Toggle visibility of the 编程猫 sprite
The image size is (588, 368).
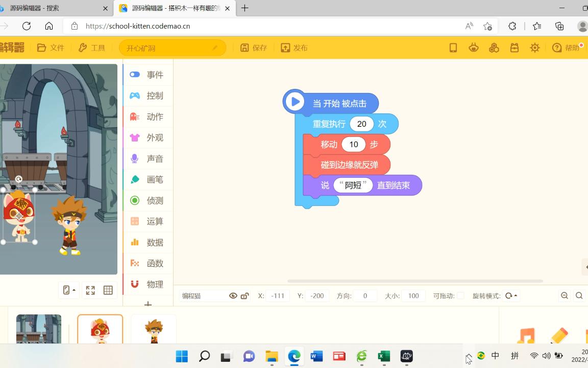point(233,295)
